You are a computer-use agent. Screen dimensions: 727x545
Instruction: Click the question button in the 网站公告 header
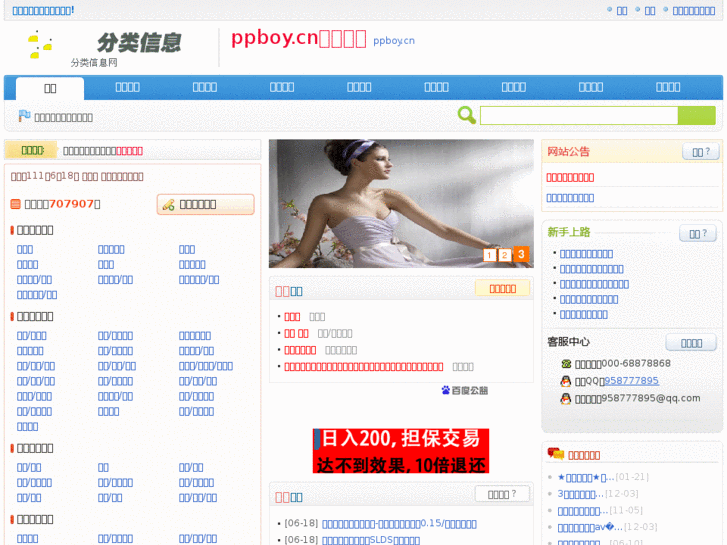701,152
